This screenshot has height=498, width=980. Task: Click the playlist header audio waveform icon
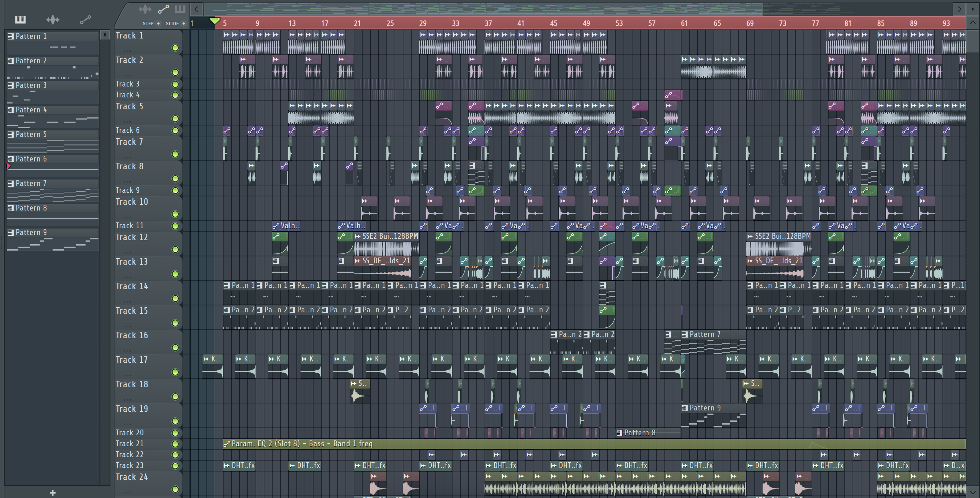145,9
